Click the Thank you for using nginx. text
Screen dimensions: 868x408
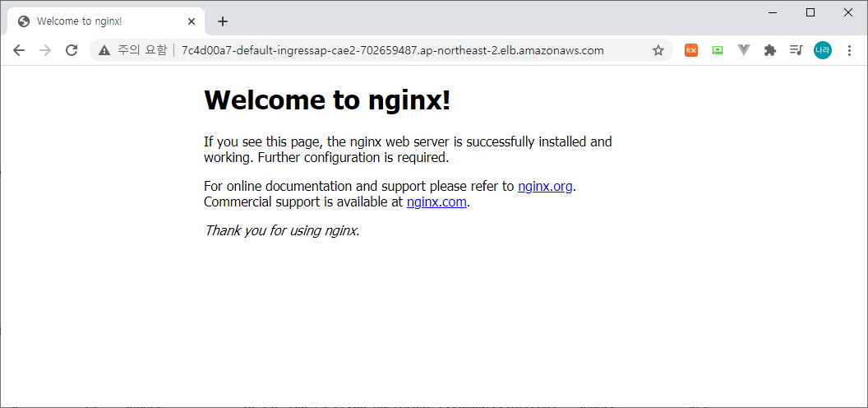tap(282, 230)
